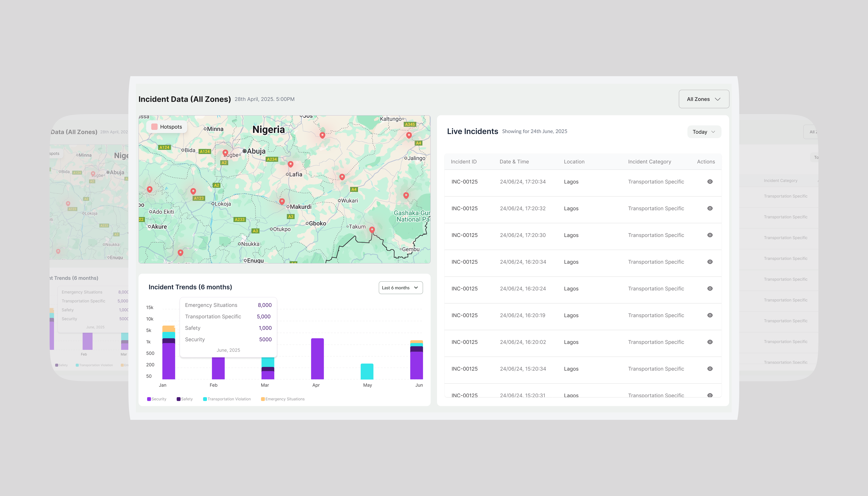
Task: Sort by the Location column header
Action: tap(574, 162)
